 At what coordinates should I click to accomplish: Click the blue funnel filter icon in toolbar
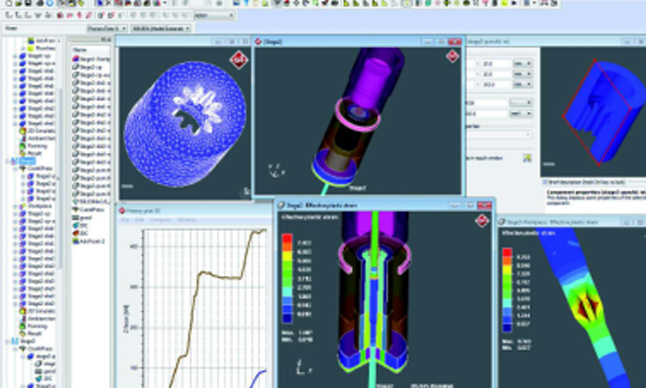[x=246, y=3]
